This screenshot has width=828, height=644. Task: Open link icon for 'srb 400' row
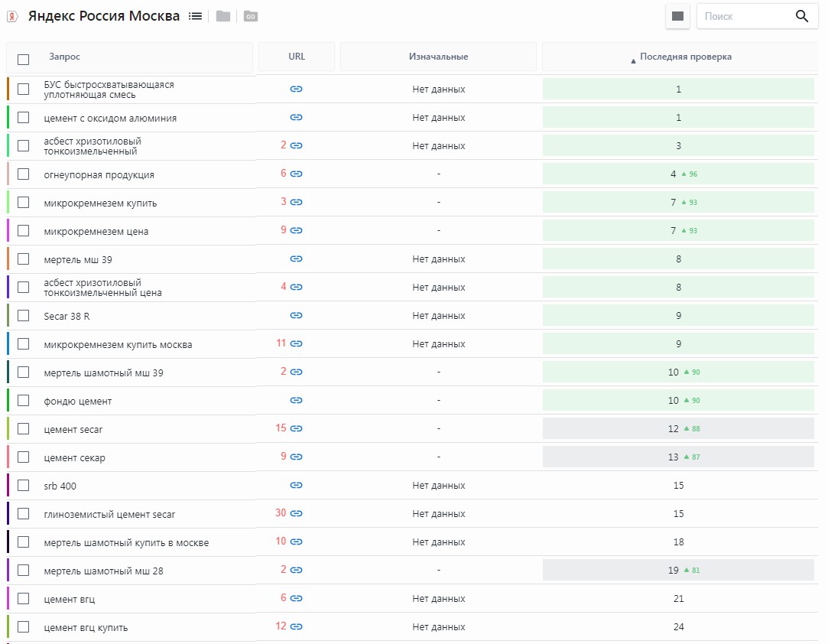[x=297, y=486]
